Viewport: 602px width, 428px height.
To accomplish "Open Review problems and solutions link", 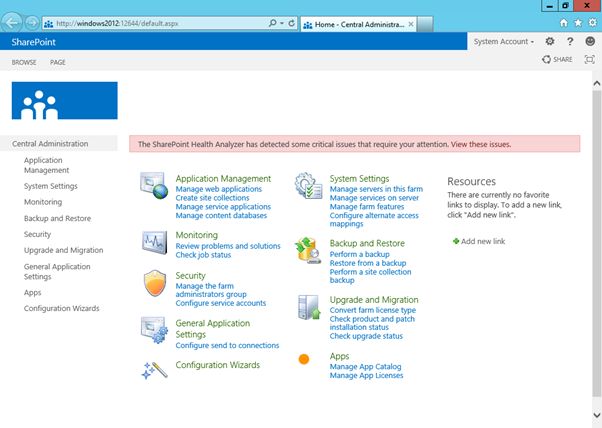I will pyautogui.click(x=228, y=246).
